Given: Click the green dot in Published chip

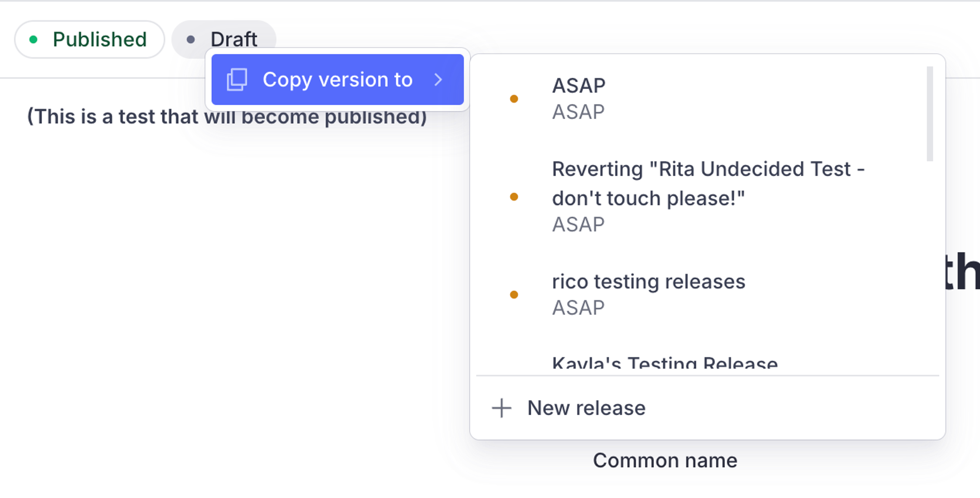Looking at the screenshot, I should click(33, 40).
